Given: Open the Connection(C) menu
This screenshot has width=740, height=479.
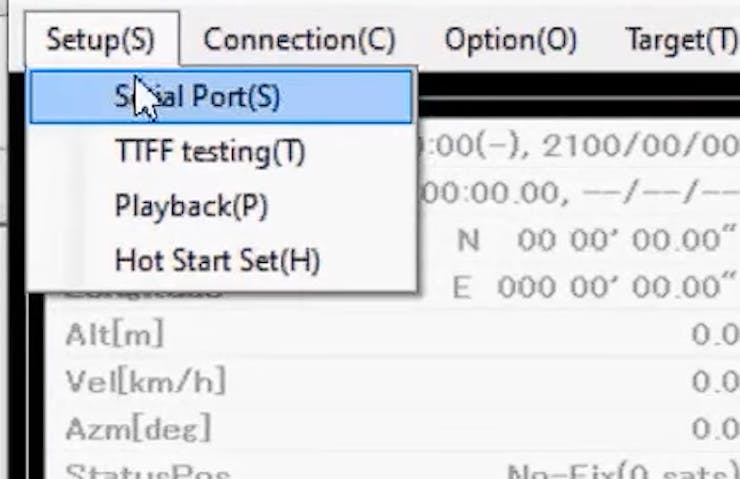Looking at the screenshot, I should click(299, 40).
